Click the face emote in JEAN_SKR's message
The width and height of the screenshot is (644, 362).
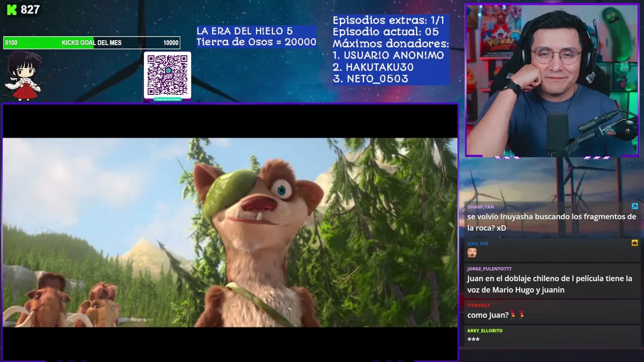pyautogui.click(x=472, y=252)
